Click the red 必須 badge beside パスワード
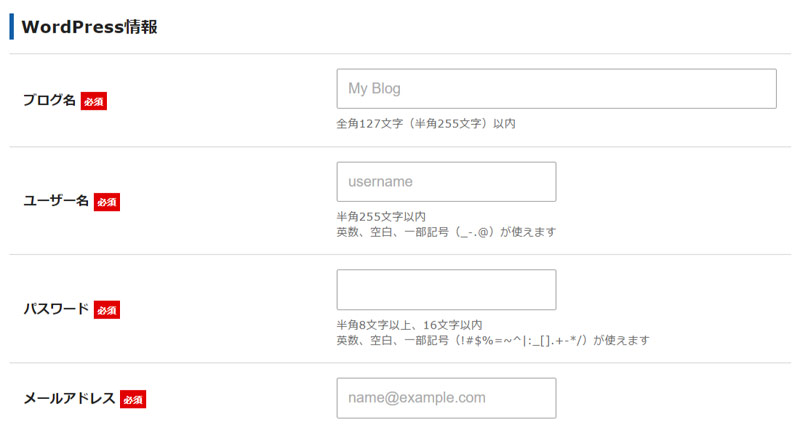Viewport: 800px width, 429px height. 107,310
